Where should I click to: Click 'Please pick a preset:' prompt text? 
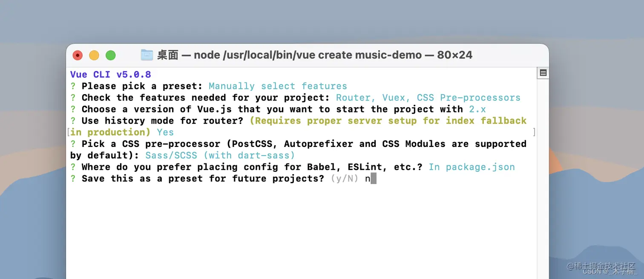tap(142, 86)
